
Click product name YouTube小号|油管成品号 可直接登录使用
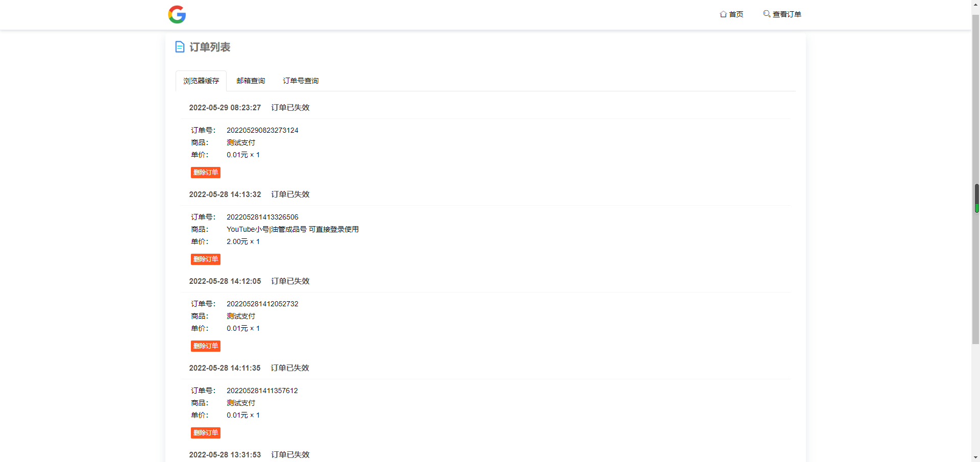tap(292, 229)
